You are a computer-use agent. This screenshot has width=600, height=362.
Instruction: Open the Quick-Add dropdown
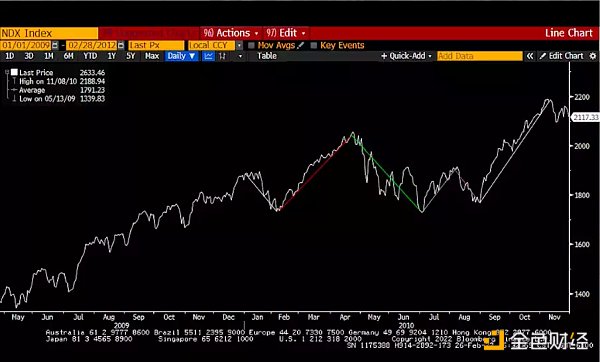click(406, 56)
